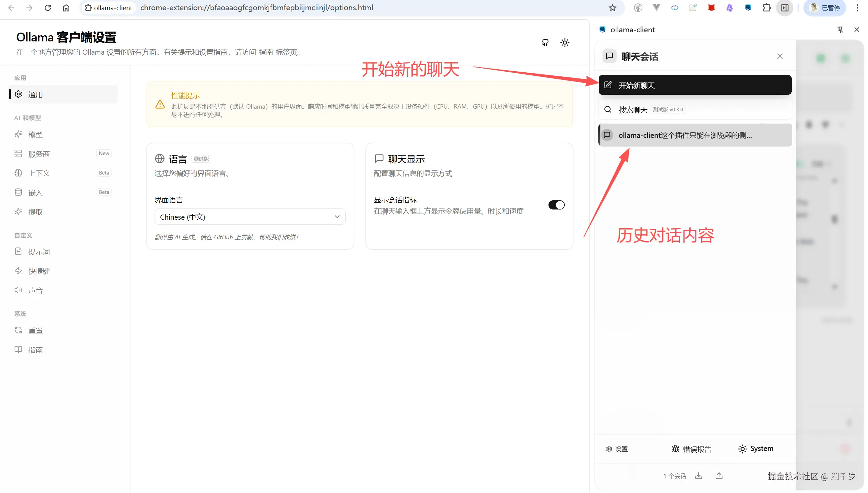Open the Chrome three-dot menu

point(857,8)
